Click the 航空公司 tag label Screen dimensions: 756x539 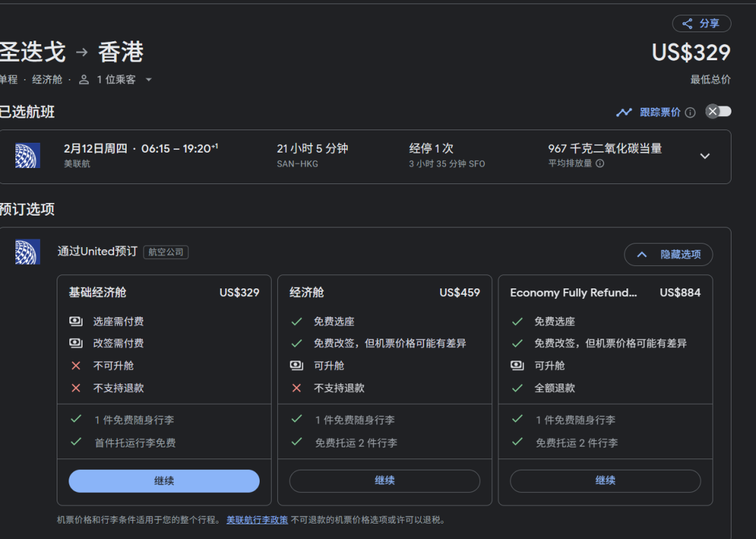pos(166,252)
